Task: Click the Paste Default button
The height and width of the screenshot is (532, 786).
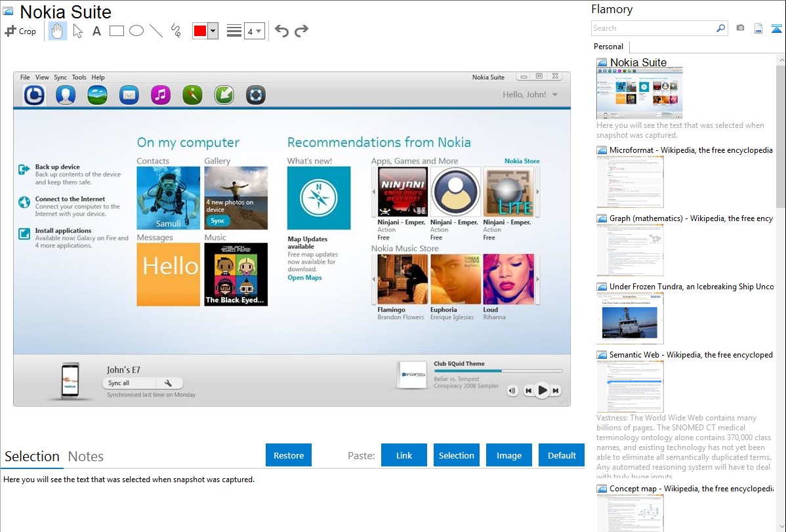Action: click(x=562, y=455)
